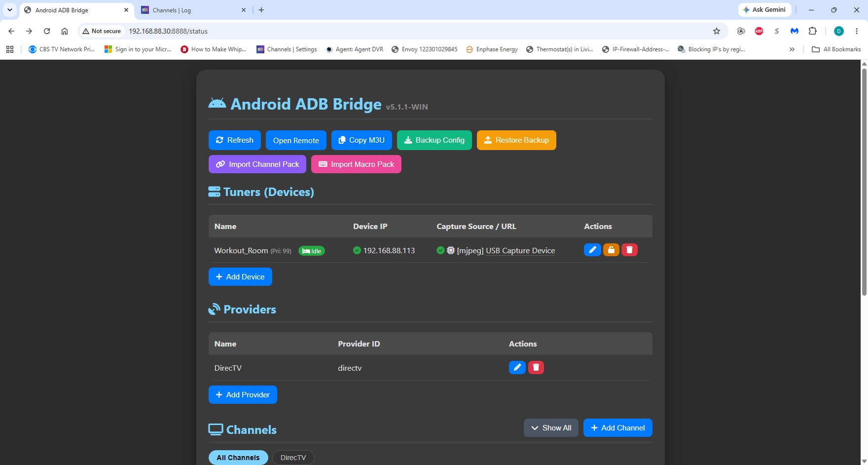Screen dimensions: 868x465
Task: Open the All Bookmarks folder
Action: pos(836,49)
